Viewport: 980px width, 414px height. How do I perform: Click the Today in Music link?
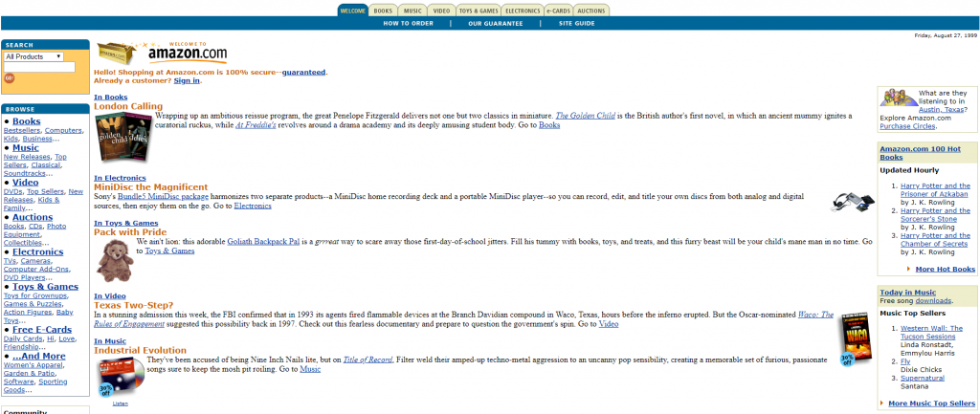tap(907, 293)
